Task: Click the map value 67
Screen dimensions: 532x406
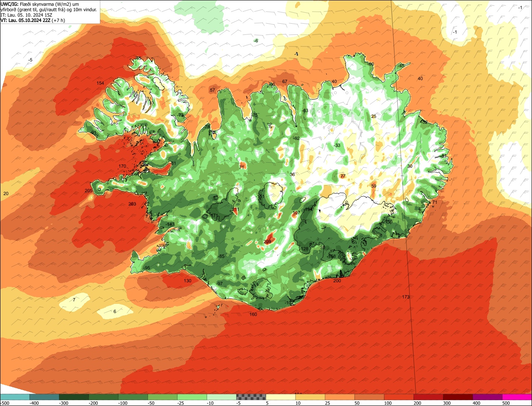Action: (x=285, y=82)
